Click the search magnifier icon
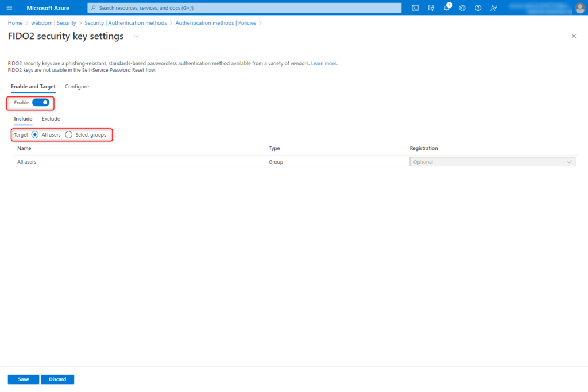This screenshot has height=392, width=588. (94, 8)
